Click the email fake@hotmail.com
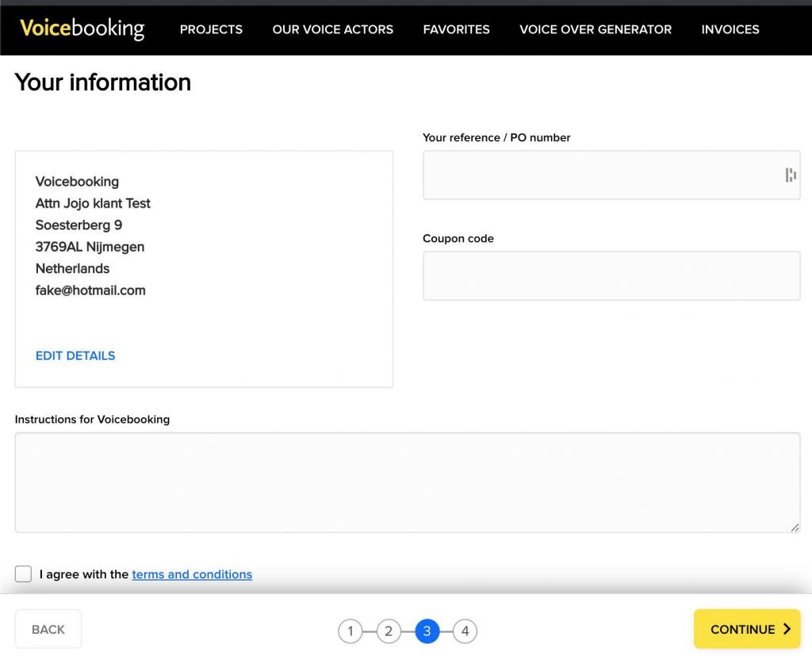Image resolution: width=812 pixels, height=656 pixels. pos(90,290)
